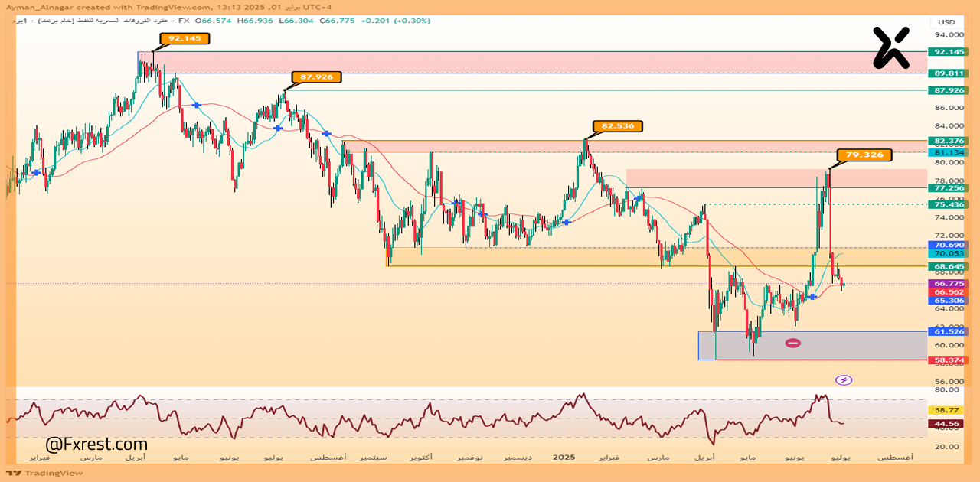Click the ديسمبر month label
This screenshot has height=482, width=980.
click(517, 457)
